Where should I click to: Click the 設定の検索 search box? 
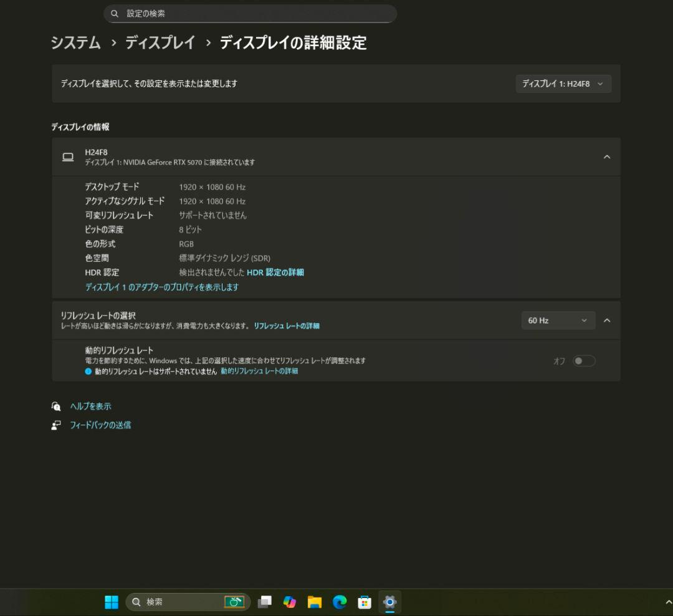pos(249,13)
